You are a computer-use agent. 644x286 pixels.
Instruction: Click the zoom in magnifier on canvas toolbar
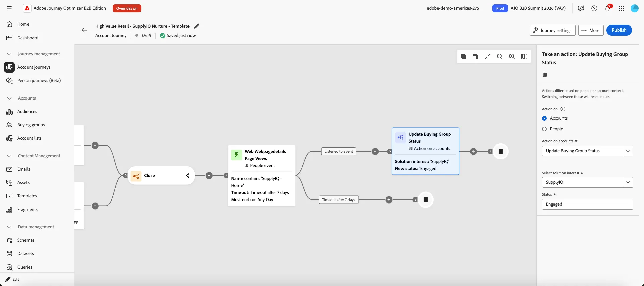tap(512, 56)
